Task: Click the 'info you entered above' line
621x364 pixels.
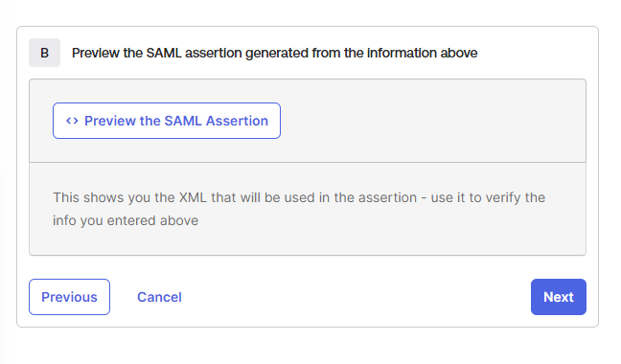Action: pos(126,220)
